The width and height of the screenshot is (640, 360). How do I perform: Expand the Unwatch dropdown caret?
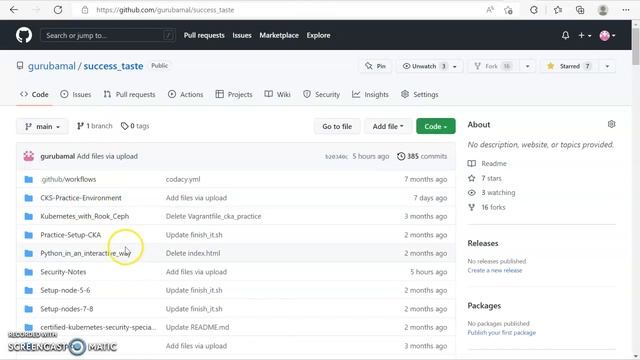point(455,67)
